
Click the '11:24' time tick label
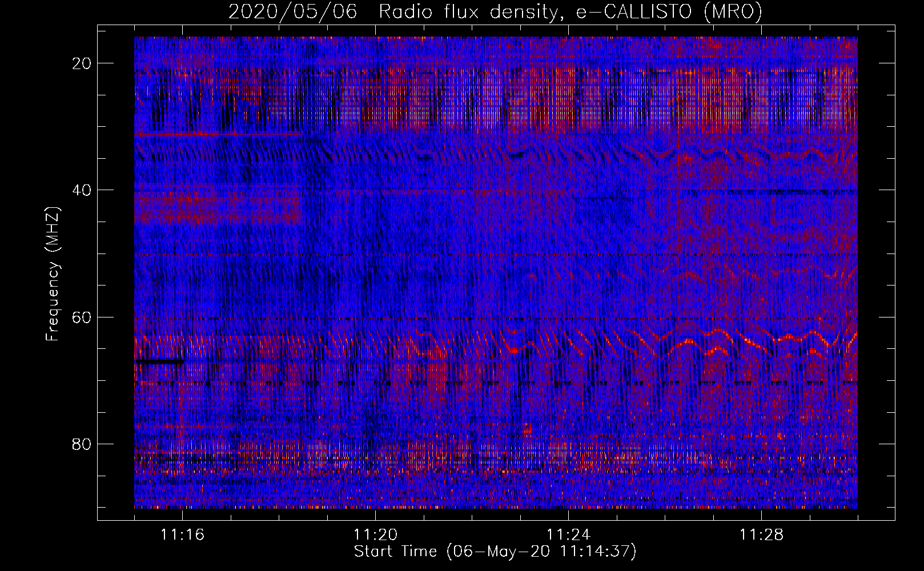tap(568, 535)
